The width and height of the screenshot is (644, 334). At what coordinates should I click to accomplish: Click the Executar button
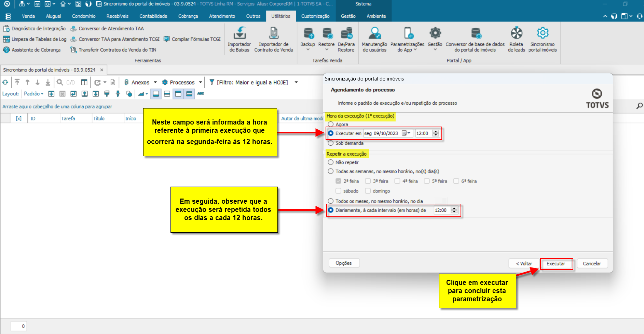(556, 264)
